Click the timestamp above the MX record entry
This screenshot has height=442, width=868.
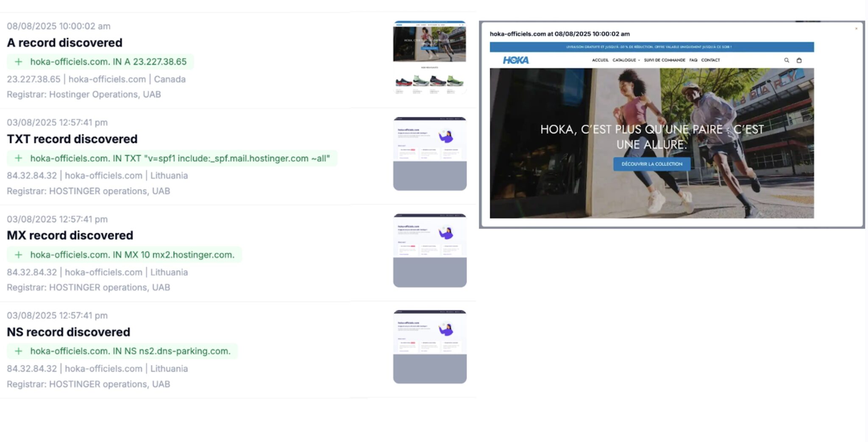pos(57,219)
